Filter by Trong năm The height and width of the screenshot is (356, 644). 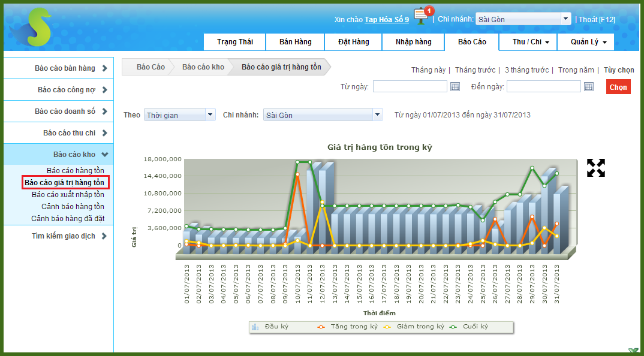tap(575, 70)
